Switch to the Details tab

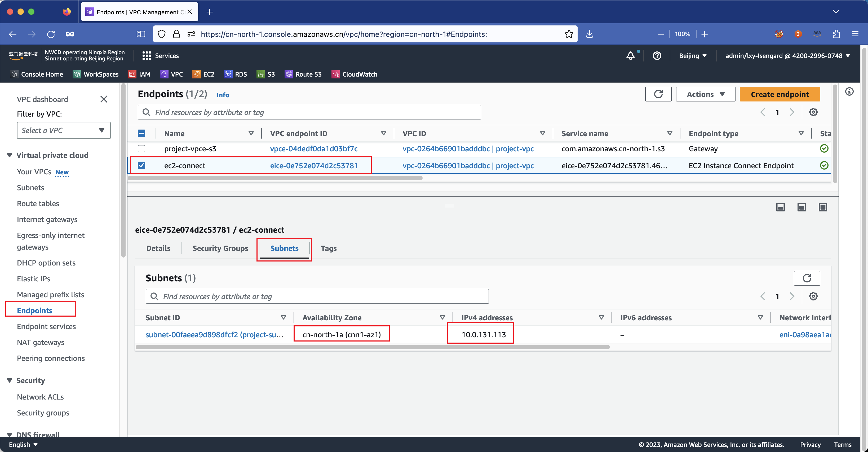coord(158,248)
